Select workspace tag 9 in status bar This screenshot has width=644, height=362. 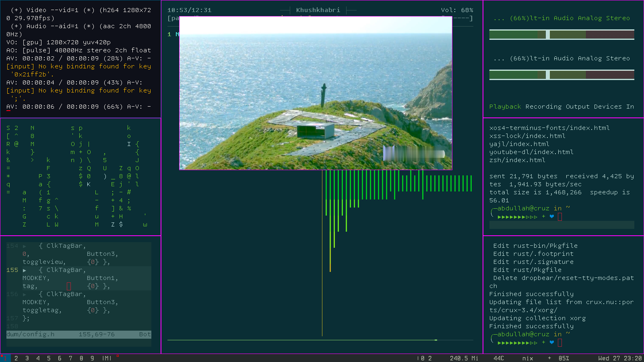point(92,358)
